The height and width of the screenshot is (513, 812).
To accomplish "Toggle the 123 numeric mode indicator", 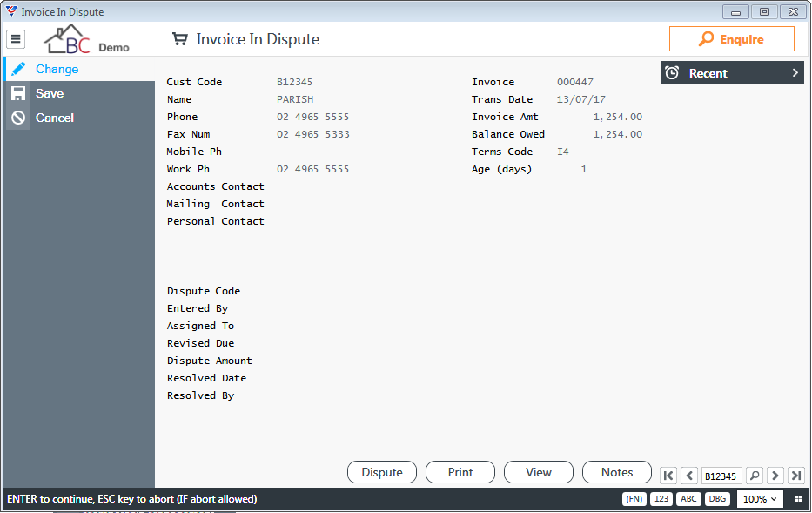I will point(661,499).
